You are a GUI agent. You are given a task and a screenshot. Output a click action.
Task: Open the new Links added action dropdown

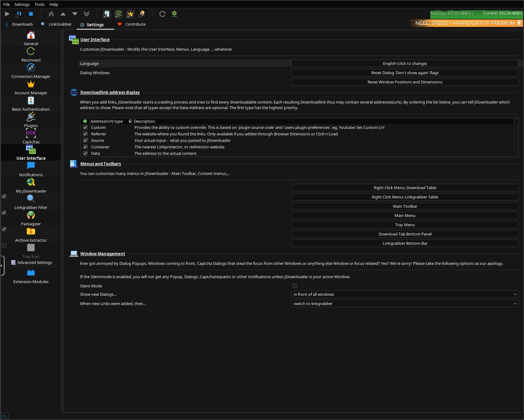405,304
